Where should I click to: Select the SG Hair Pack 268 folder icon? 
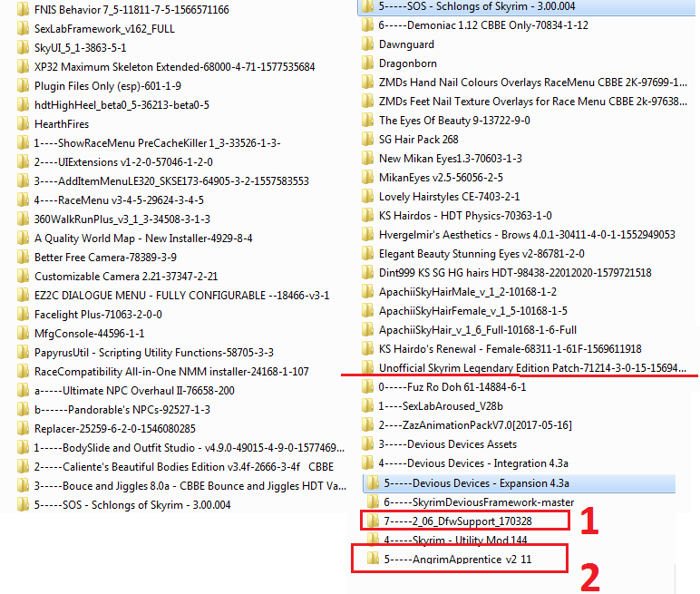click(368, 140)
